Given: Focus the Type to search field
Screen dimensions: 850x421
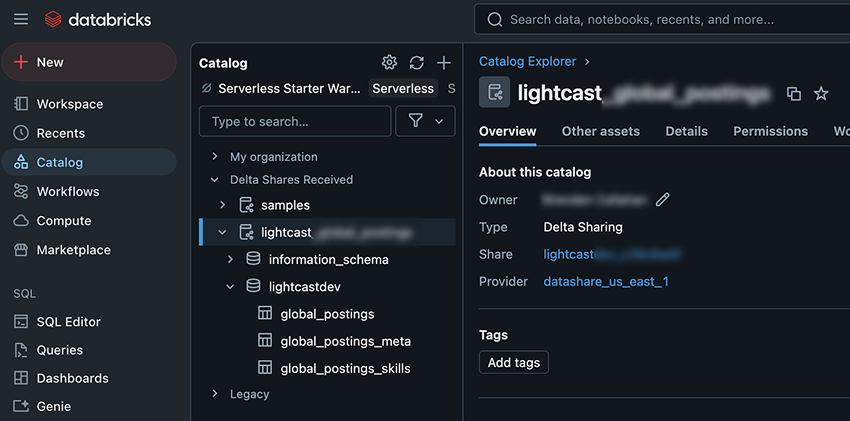Looking at the screenshot, I should (295, 121).
